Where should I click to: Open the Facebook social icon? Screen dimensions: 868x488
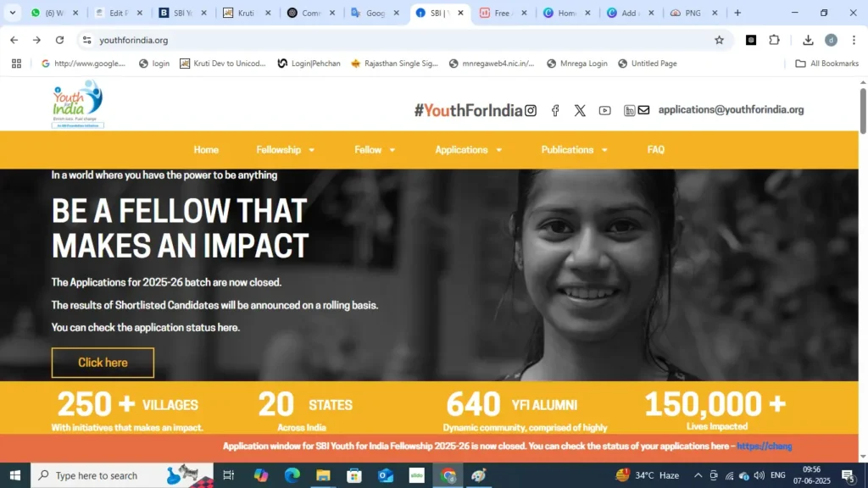pos(555,111)
